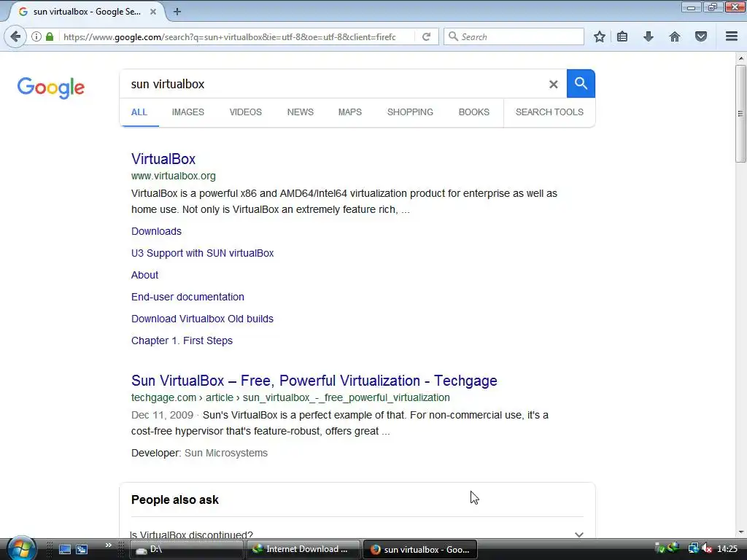Bookmark this page with the star icon
The height and width of the screenshot is (560, 747).
point(600,36)
